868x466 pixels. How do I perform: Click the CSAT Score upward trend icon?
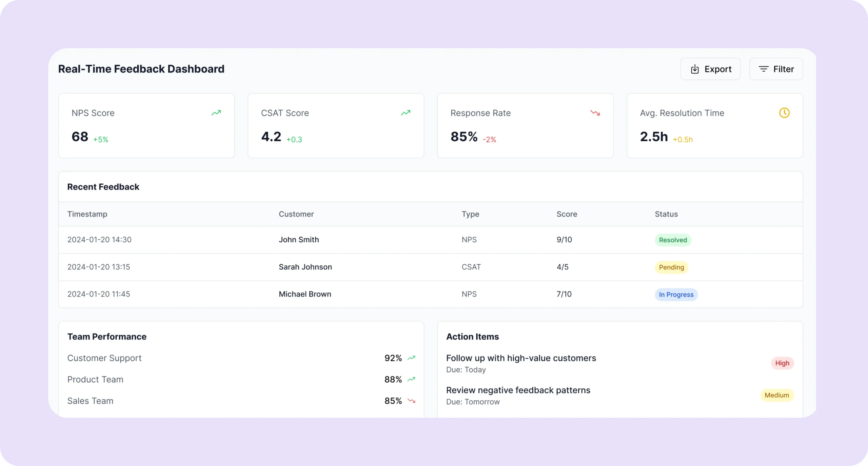pyautogui.click(x=406, y=113)
